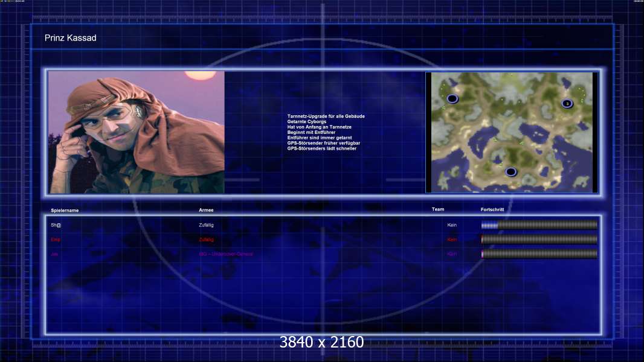
Task: Click the red Kein team entry
Action: 452,240
